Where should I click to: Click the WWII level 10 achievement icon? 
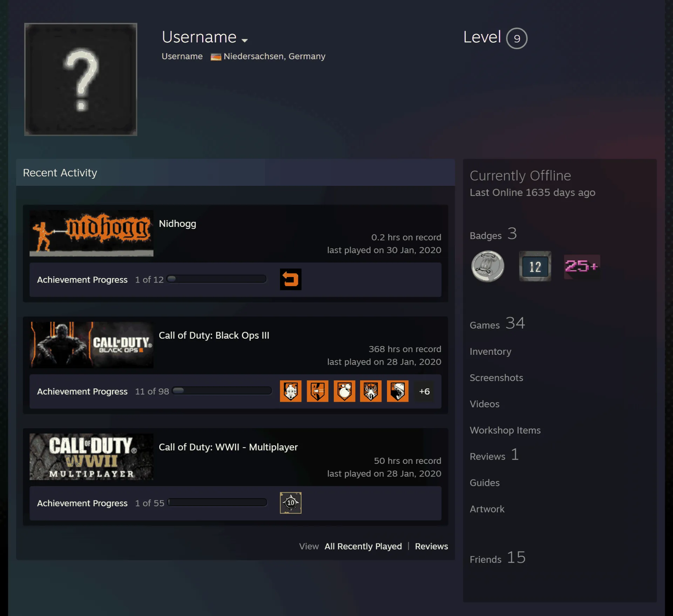click(291, 503)
